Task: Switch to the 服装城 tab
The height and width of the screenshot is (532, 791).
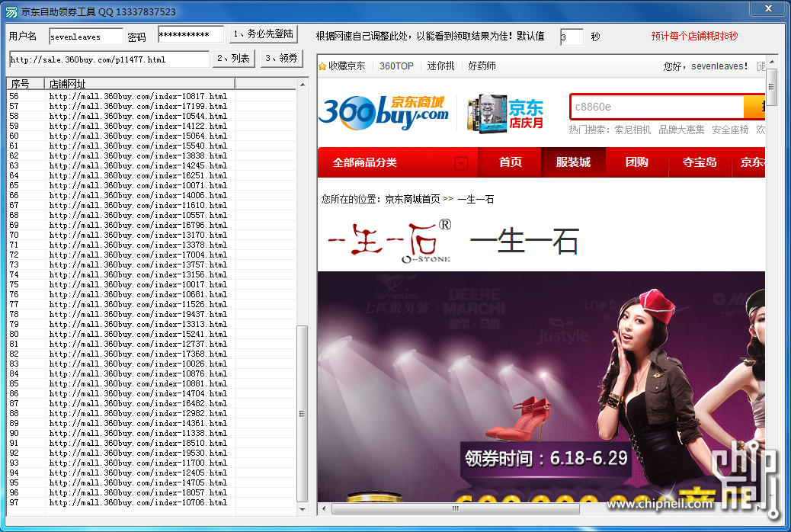Action: (x=573, y=162)
